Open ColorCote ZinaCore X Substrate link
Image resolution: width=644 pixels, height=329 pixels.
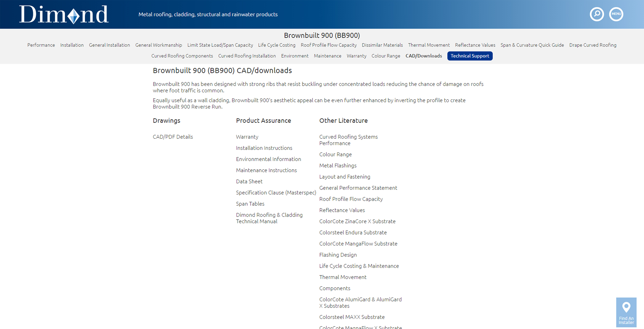tap(357, 221)
